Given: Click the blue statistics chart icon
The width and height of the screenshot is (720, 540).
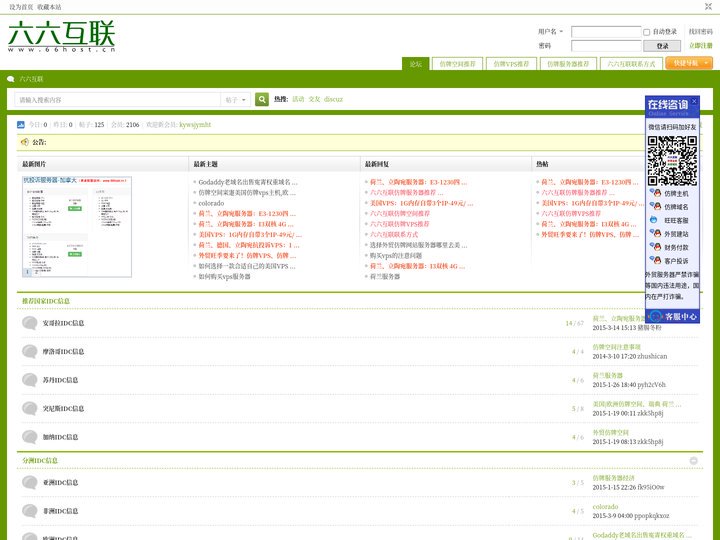Looking at the screenshot, I should click(21, 124).
